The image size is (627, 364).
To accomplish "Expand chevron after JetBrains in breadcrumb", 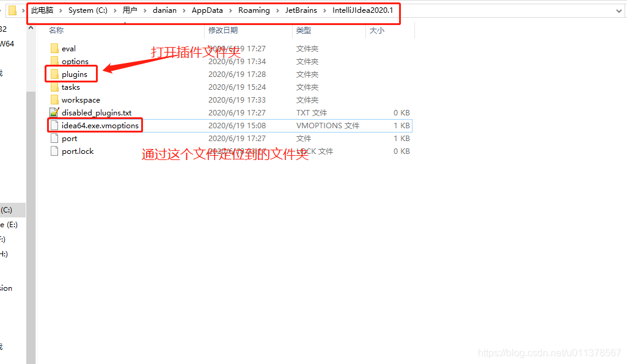I will click(324, 10).
